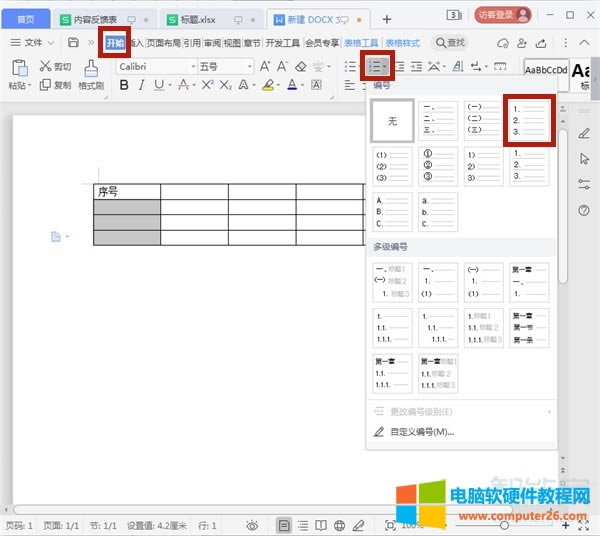Image resolution: width=600 pixels, height=536 pixels.
Task: Open the 页面布局 ribbon tab
Action: [163, 43]
